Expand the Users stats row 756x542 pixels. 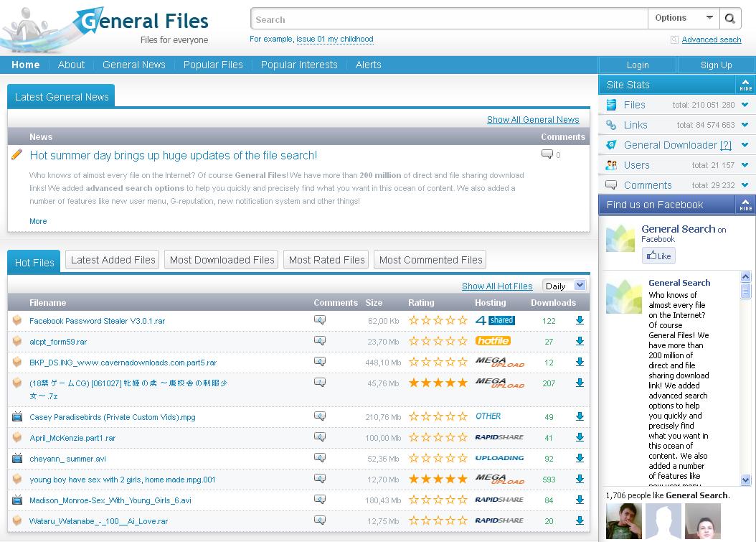(x=745, y=165)
